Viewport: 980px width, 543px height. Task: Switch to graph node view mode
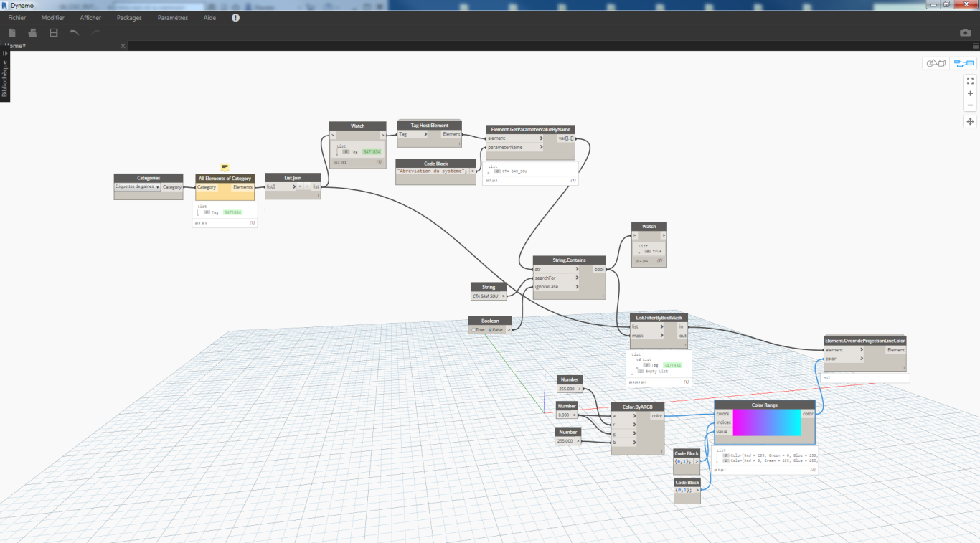tap(963, 63)
